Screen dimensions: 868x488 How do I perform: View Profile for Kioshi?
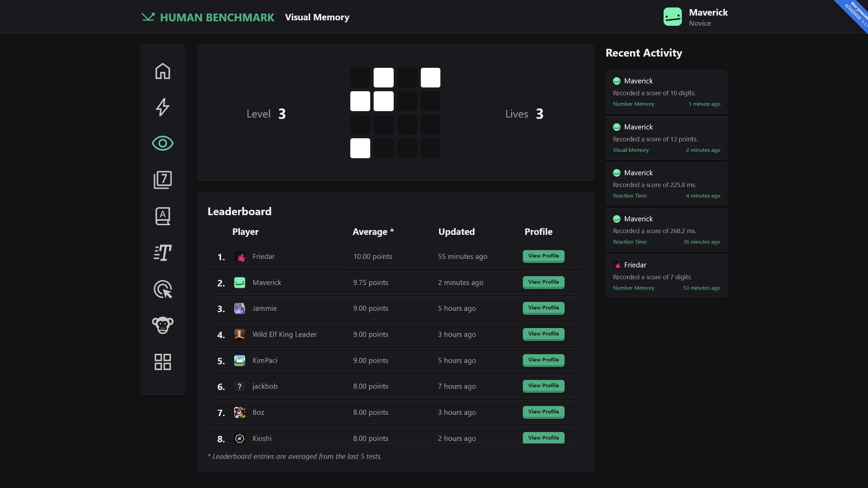[x=543, y=438]
